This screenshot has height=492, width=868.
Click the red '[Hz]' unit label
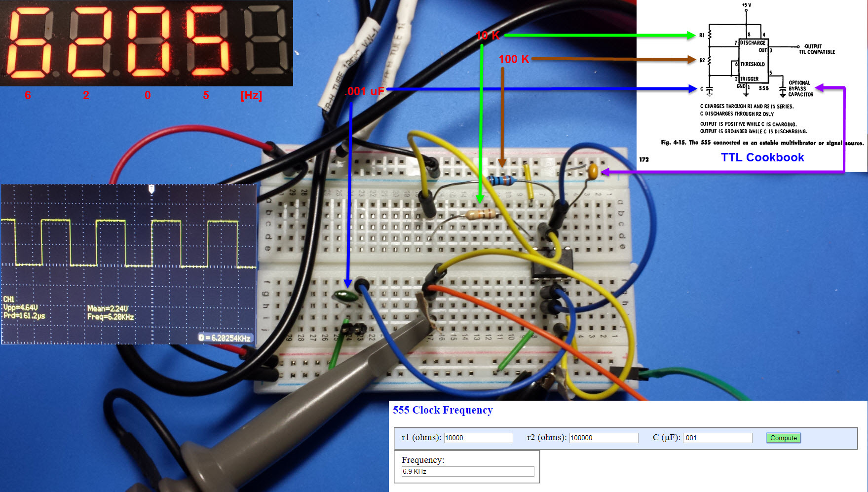[251, 95]
